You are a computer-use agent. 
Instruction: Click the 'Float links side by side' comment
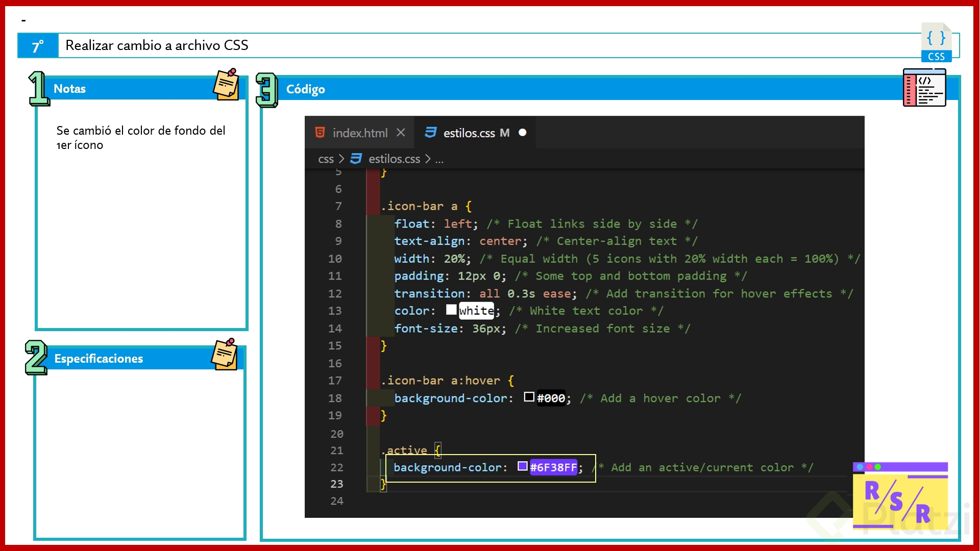click(x=592, y=224)
